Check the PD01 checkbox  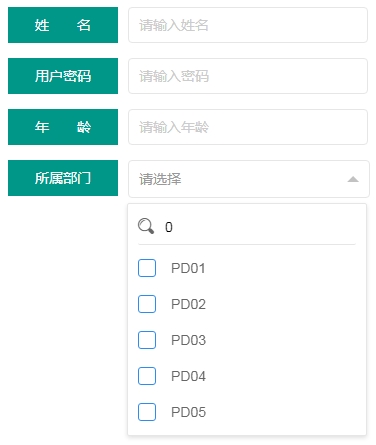coord(147,268)
